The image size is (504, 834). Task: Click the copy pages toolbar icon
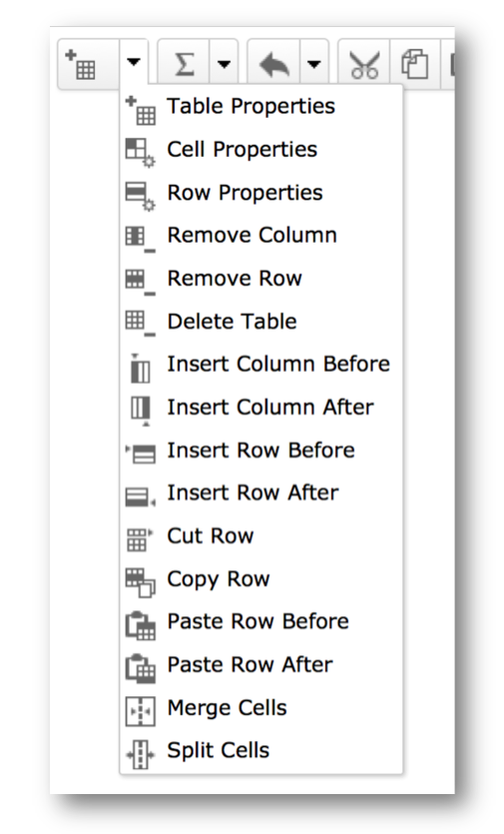click(415, 64)
